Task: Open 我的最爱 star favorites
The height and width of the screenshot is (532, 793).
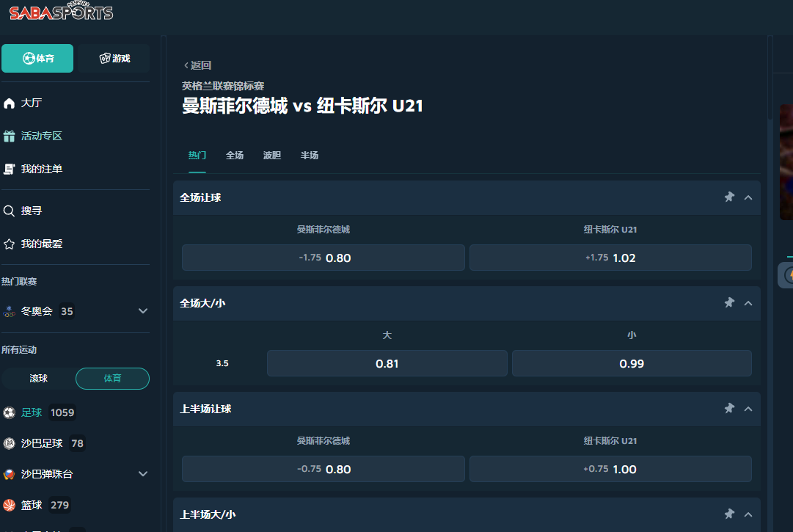Action: click(x=10, y=244)
